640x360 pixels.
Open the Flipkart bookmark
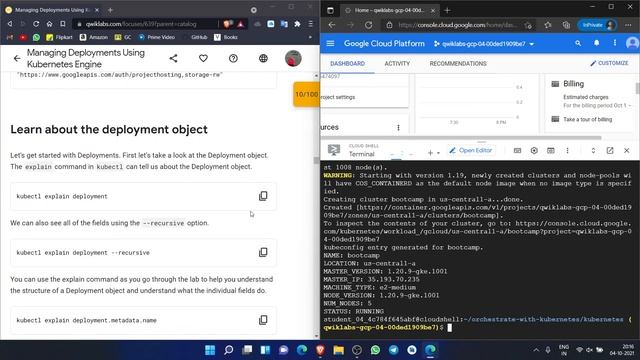pyautogui.click(x=59, y=37)
